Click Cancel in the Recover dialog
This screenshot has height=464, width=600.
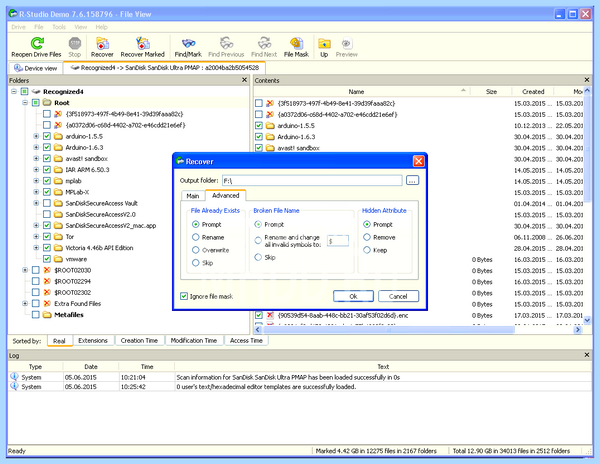(398, 296)
